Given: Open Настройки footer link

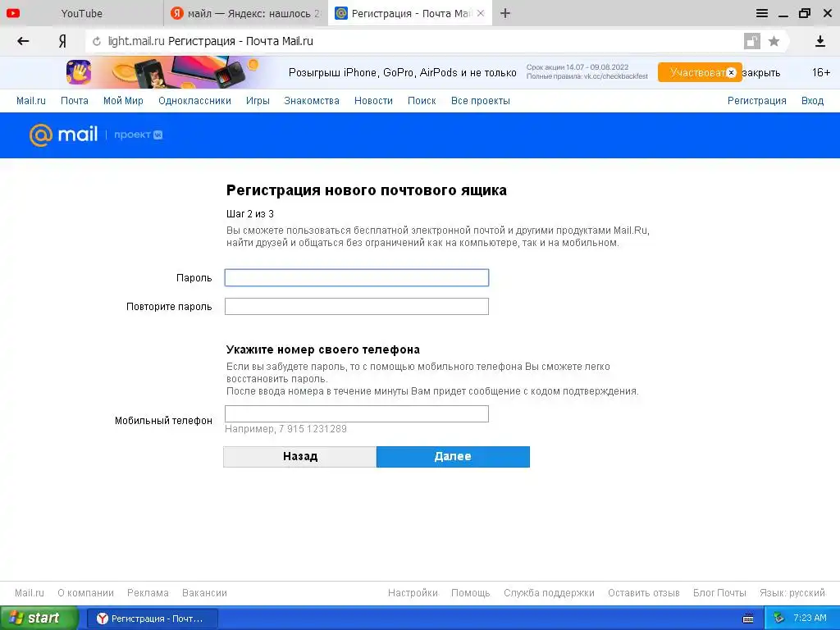Looking at the screenshot, I should [x=413, y=593].
